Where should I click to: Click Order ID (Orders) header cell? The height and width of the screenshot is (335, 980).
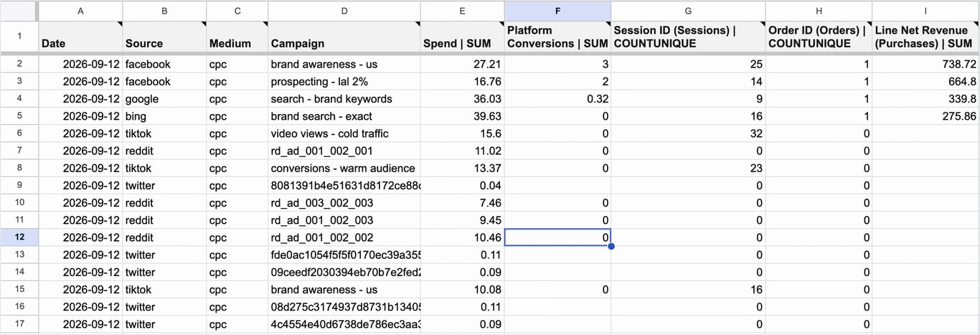(819, 37)
